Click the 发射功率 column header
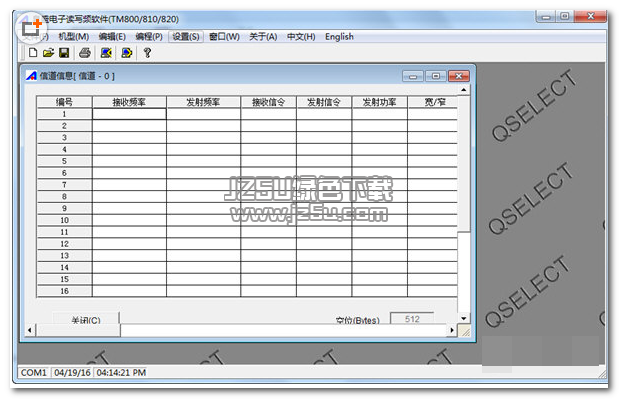Viewport: 619px width, 399px height. pyautogui.click(x=379, y=102)
